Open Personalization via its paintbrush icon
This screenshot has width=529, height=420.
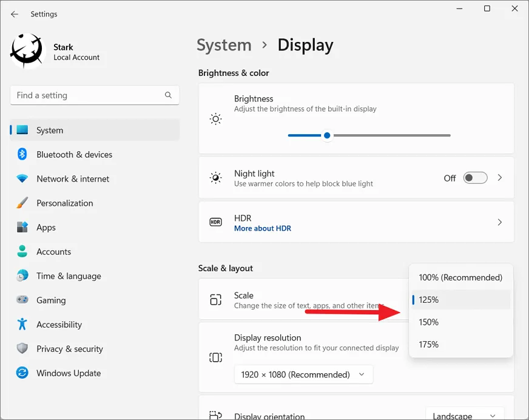point(22,203)
